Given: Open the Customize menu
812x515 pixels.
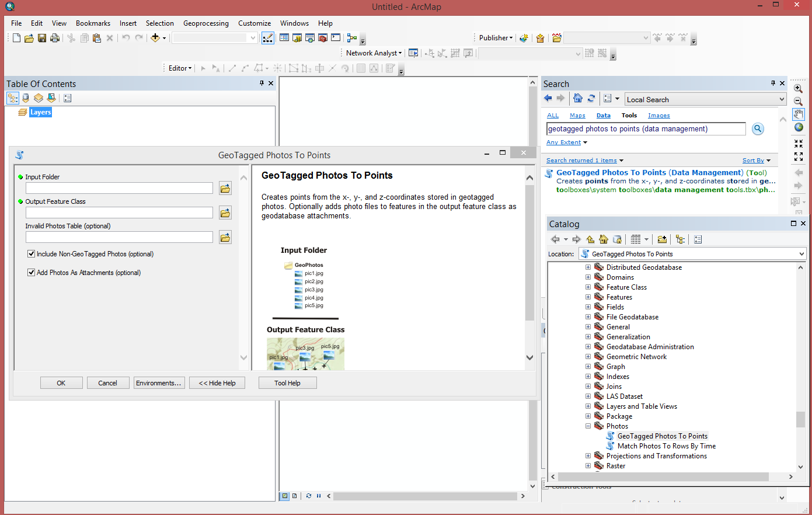Looking at the screenshot, I should 255,23.
